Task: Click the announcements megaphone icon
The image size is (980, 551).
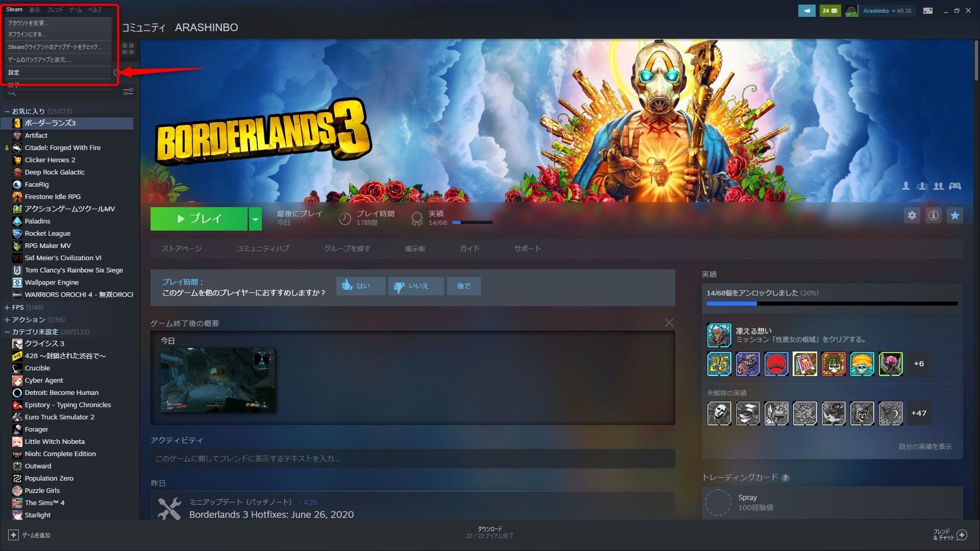Action: (x=806, y=11)
